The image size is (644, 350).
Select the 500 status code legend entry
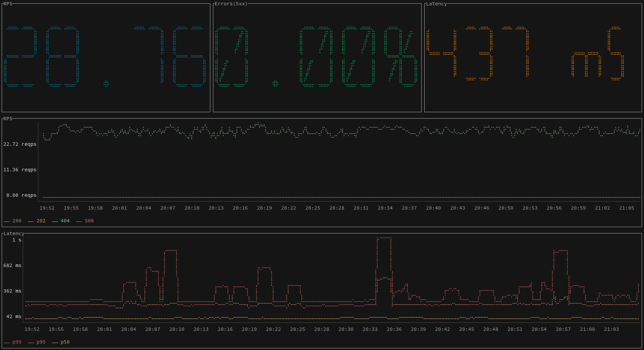(85, 221)
